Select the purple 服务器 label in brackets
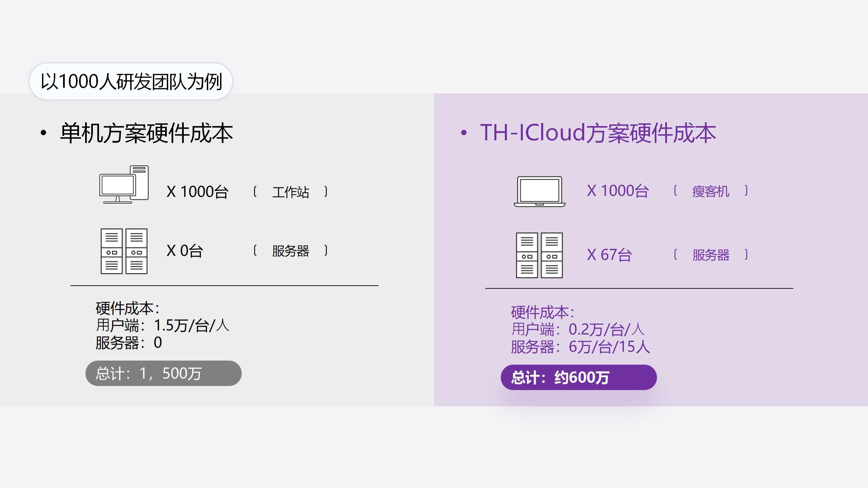 point(711,255)
